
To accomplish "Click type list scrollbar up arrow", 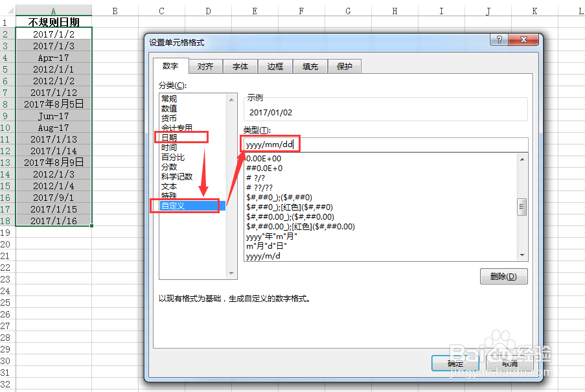I will pyautogui.click(x=522, y=159).
